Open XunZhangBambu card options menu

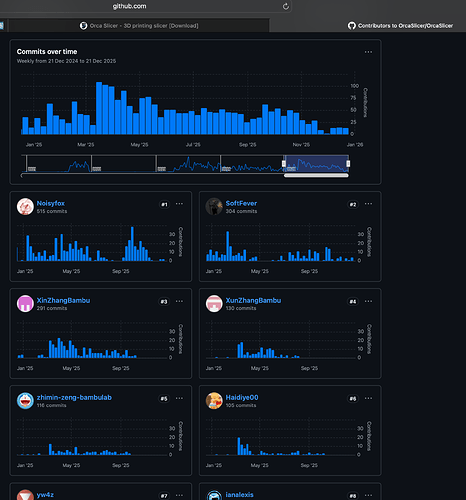pyautogui.click(x=368, y=301)
